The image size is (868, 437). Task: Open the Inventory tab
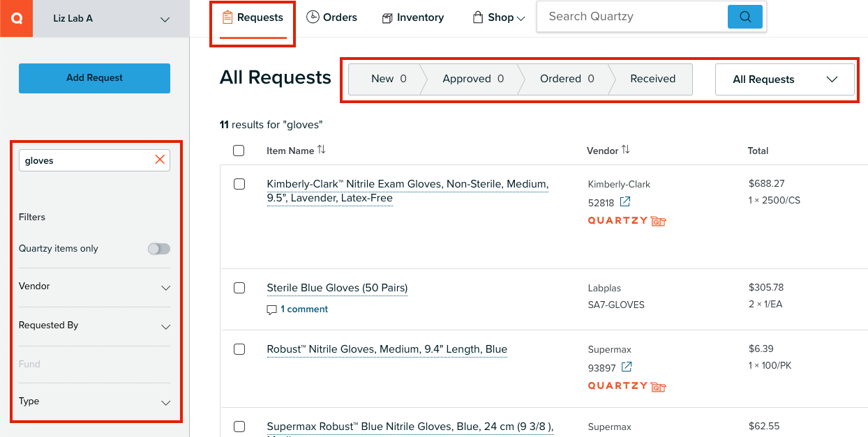[x=413, y=17]
